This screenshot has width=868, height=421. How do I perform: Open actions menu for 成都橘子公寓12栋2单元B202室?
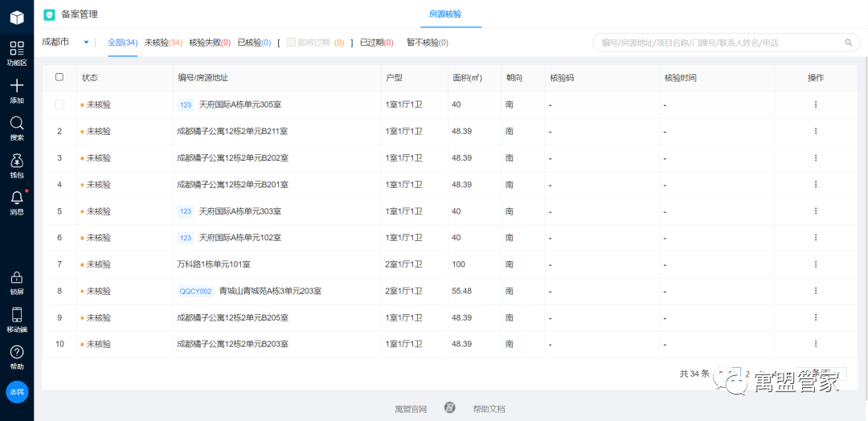point(816,157)
